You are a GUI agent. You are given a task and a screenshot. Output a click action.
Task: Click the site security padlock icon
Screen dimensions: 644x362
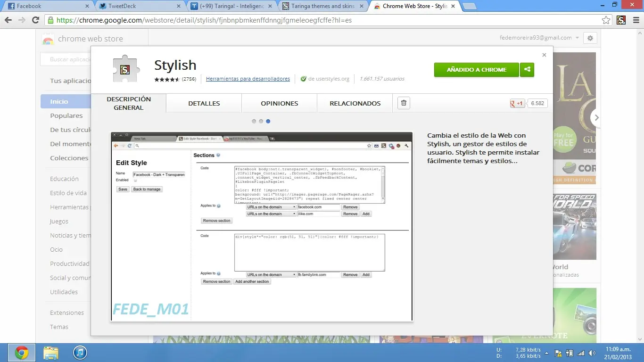tap(51, 20)
